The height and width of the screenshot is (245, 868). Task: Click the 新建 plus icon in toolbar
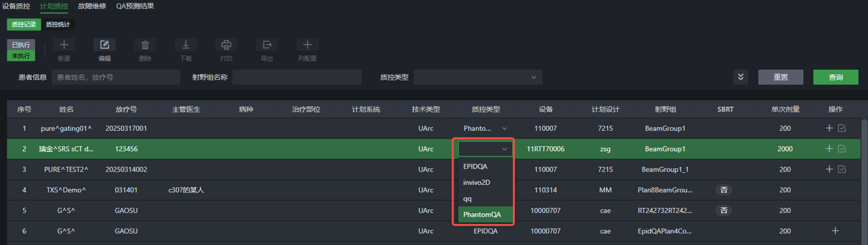pyautogui.click(x=64, y=45)
